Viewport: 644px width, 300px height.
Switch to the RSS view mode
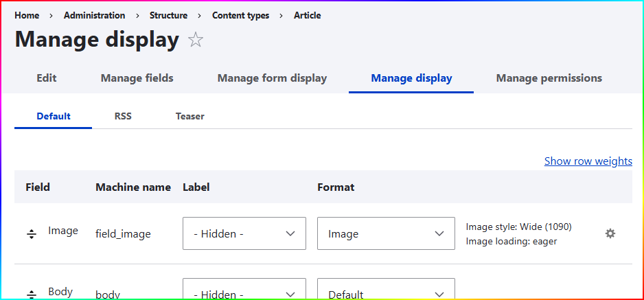123,116
